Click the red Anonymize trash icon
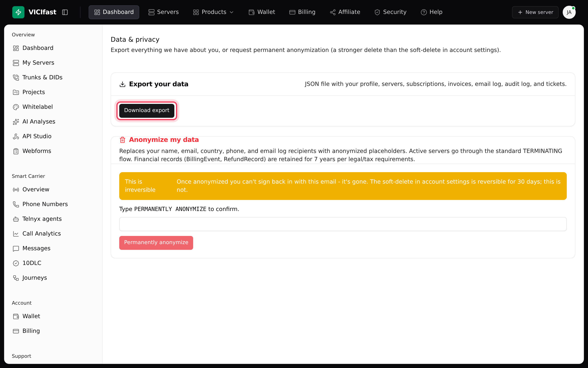Image resolution: width=588 pixels, height=368 pixels. tap(122, 140)
